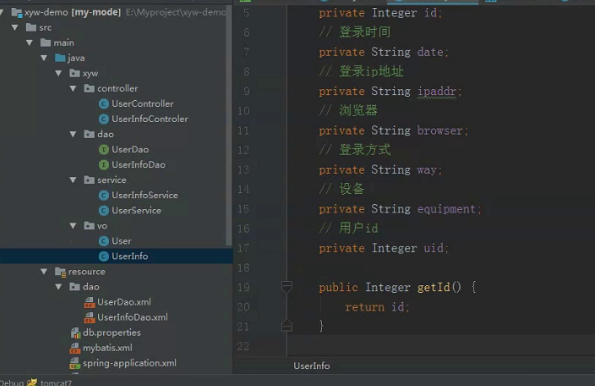Click the tomcat7 debug session tab

coord(50,382)
